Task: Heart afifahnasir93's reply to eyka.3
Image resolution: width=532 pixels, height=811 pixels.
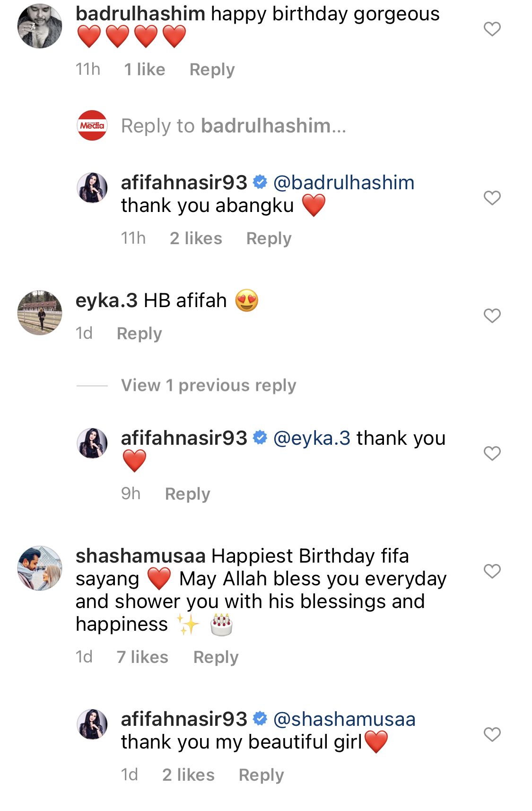Action: pos(492,453)
